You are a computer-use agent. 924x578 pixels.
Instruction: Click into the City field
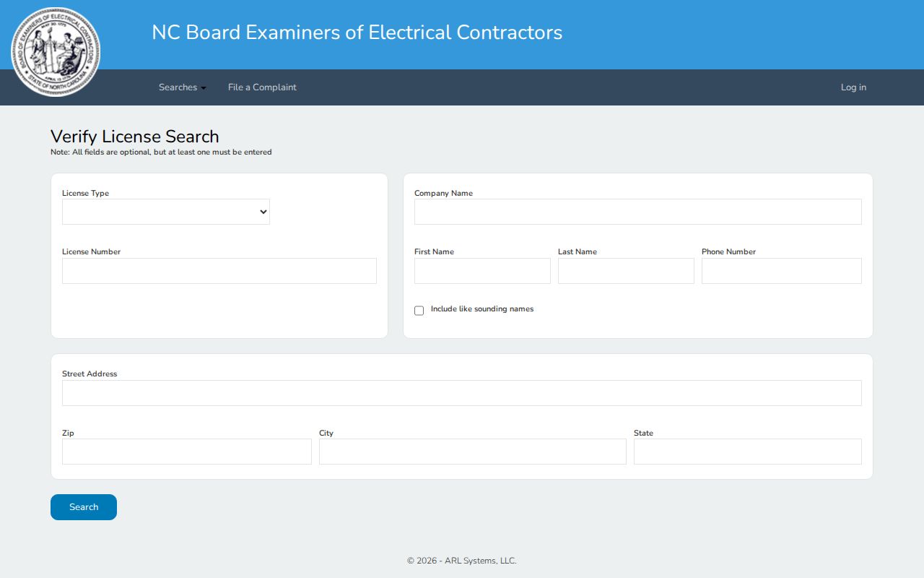(x=473, y=452)
